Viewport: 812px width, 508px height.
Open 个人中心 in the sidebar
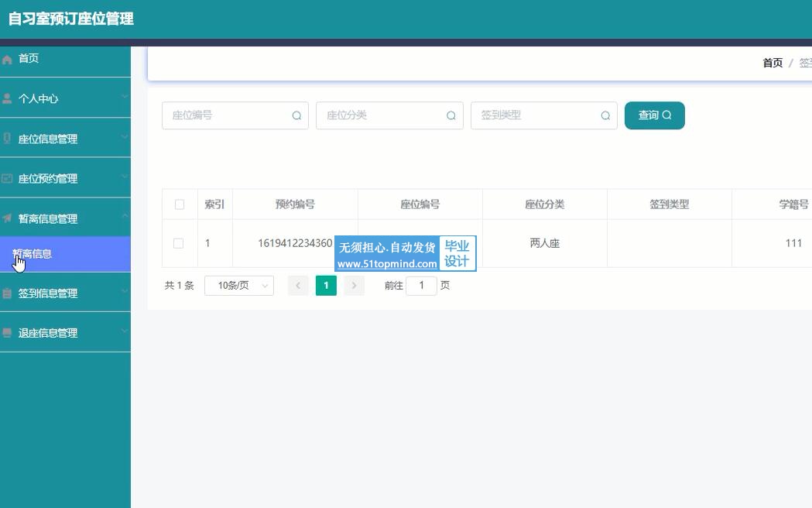tap(65, 98)
